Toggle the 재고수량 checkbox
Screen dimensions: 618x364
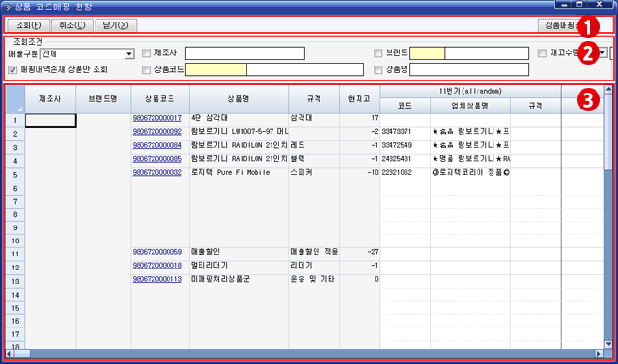click(542, 53)
